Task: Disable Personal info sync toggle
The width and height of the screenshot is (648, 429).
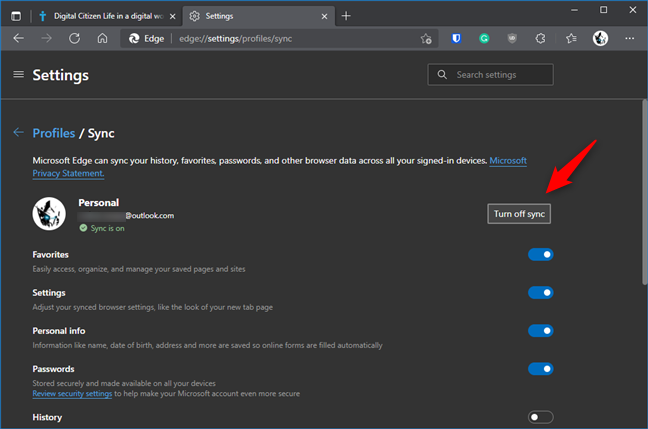Action: 540,331
